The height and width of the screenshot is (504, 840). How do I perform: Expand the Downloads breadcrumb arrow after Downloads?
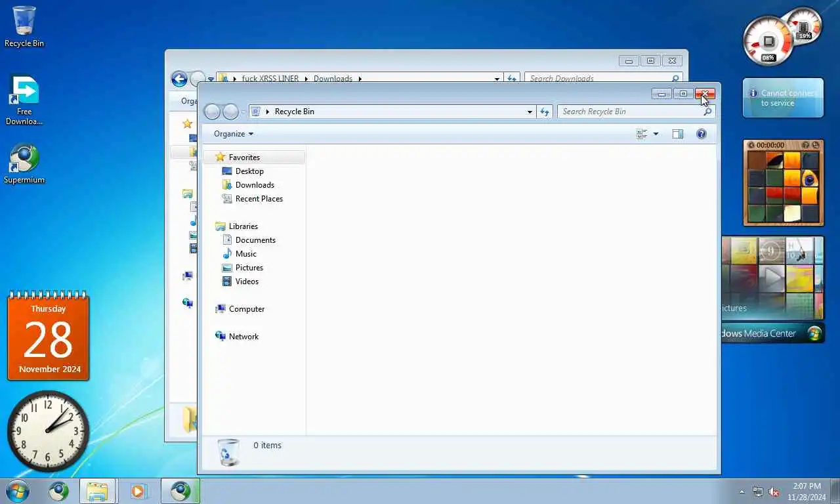360,78
